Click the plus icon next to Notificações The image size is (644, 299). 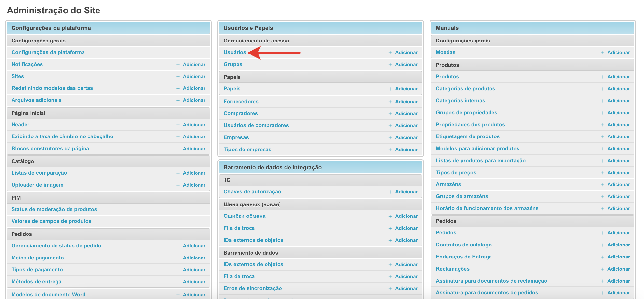point(178,65)
